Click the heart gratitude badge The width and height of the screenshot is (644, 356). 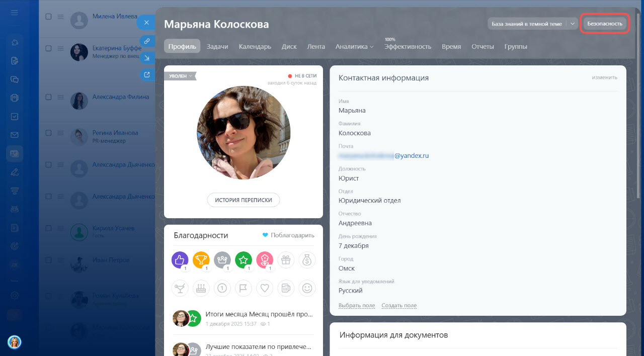[265, 288]
